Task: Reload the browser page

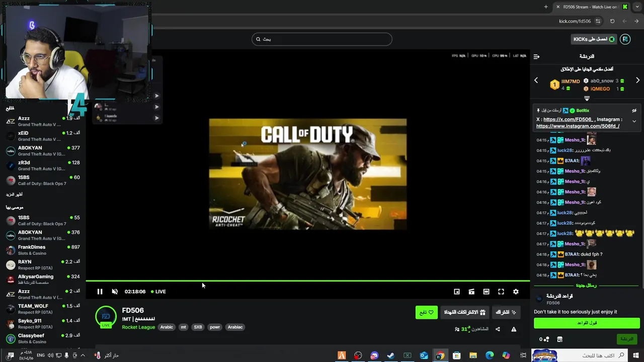Action: click(612, 21)
